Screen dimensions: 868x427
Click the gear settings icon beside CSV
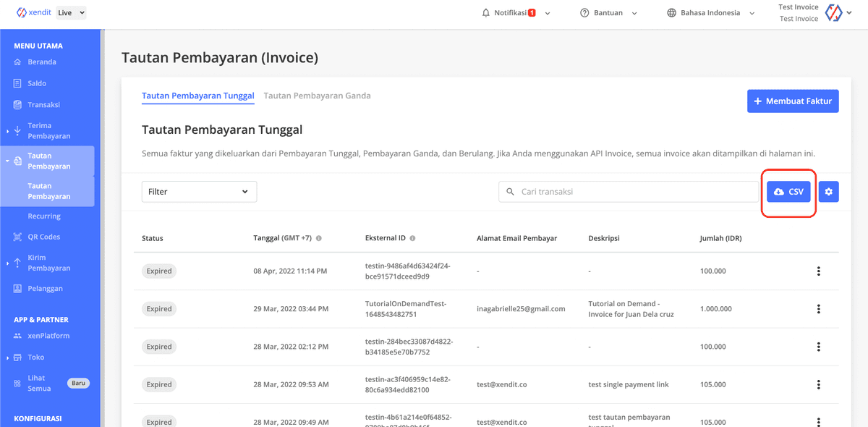[x=829, y=192]
